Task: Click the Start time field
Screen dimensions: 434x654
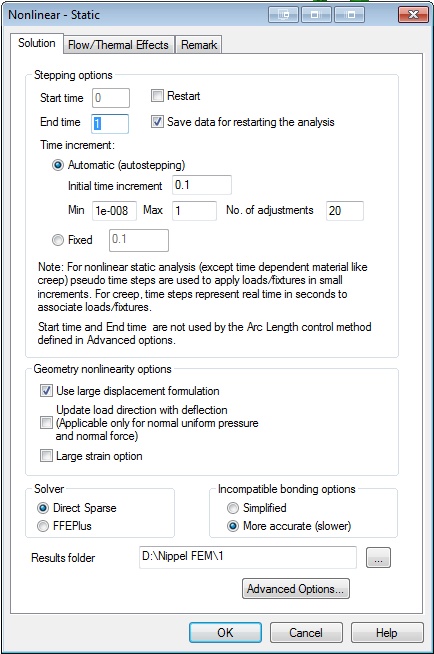Action: 110,98
